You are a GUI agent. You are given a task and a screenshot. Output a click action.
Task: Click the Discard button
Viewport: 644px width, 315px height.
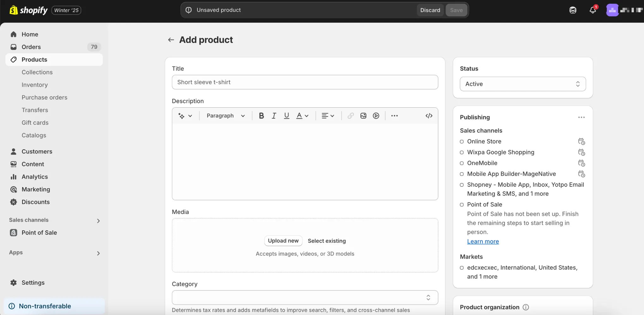[430, 10]
